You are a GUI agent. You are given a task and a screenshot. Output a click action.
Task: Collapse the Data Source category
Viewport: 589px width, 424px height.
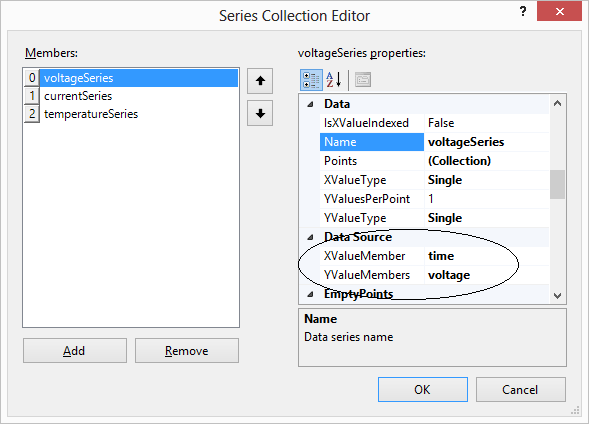pyautogui.click(x=310, y=237)
